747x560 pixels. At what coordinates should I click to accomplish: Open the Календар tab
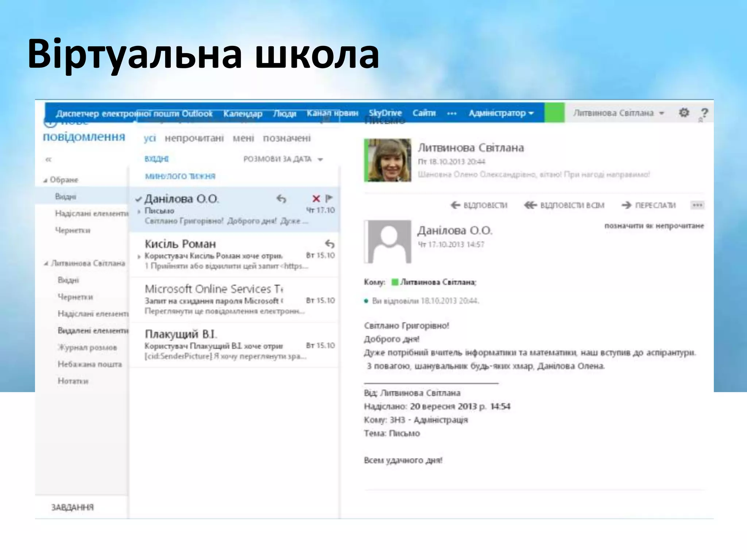[243, 114]
